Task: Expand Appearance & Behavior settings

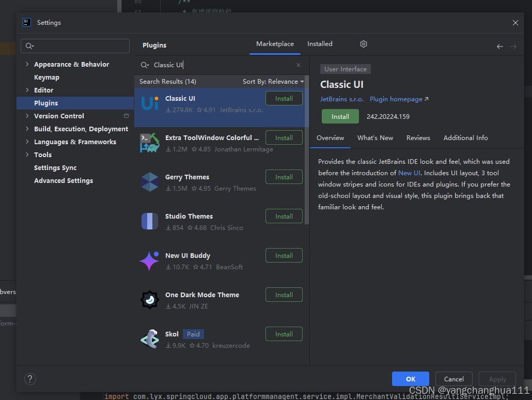Action: pyautogui.click(x=27, y=64)
